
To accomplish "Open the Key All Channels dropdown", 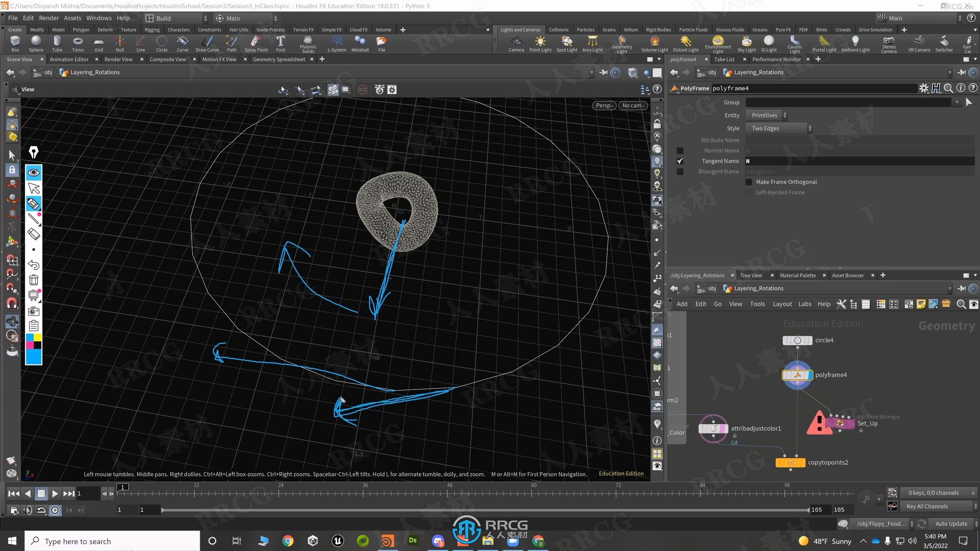I will click(938, 506).
